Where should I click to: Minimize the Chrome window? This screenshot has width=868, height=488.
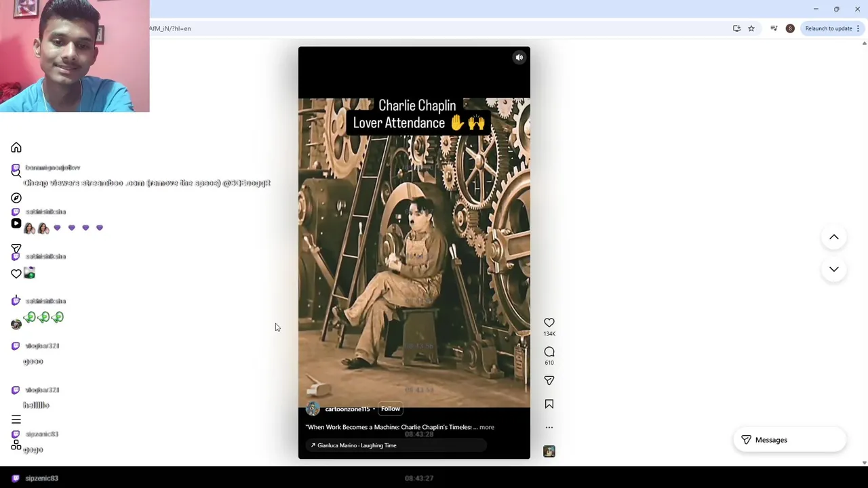coord(816,9)
